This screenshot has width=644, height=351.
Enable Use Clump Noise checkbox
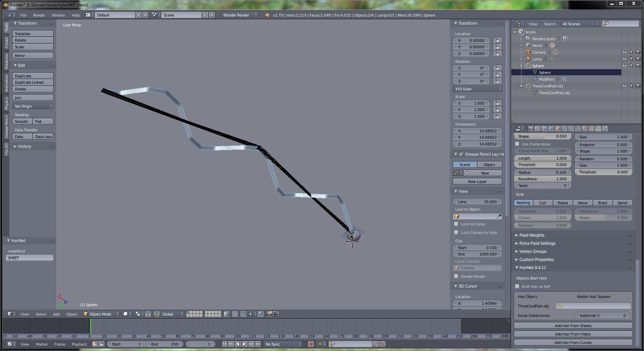(x=517, y=144)
